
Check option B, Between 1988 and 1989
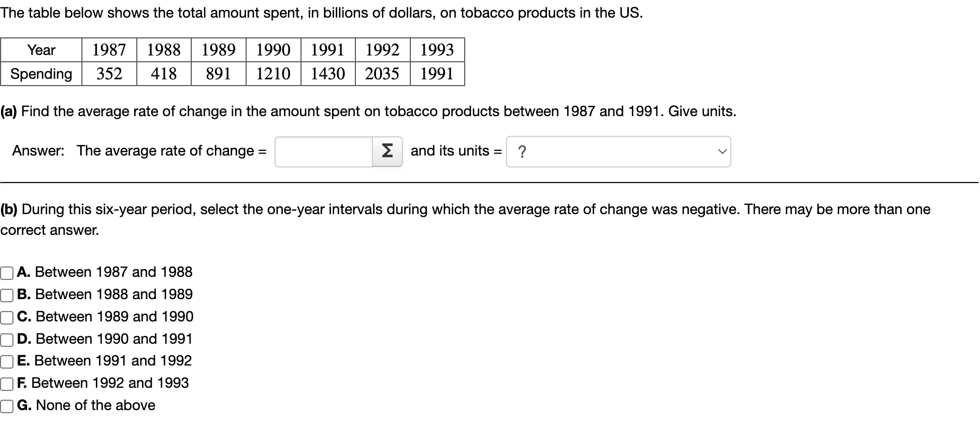tap(6, 295)
